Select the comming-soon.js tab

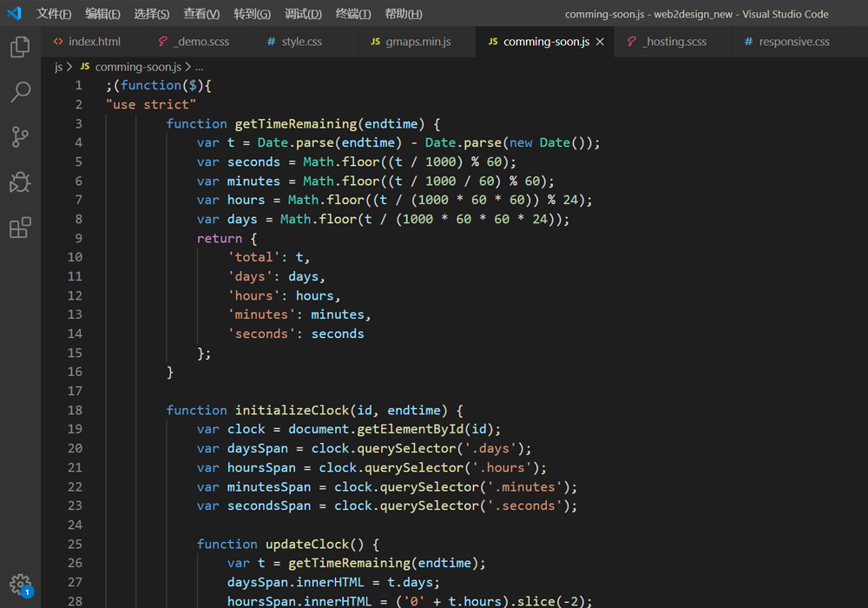pos(545,42)
